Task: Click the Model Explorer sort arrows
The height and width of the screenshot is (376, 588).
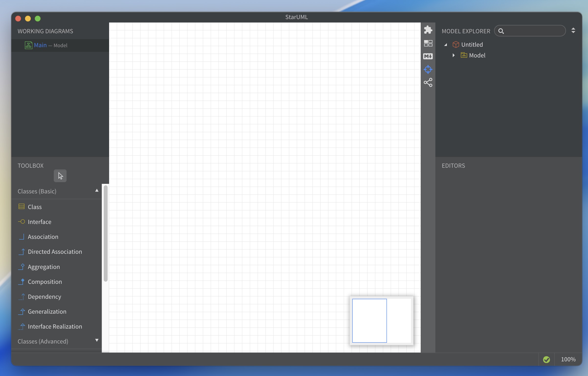Action: pyautogui.click(x=573, y=31)
